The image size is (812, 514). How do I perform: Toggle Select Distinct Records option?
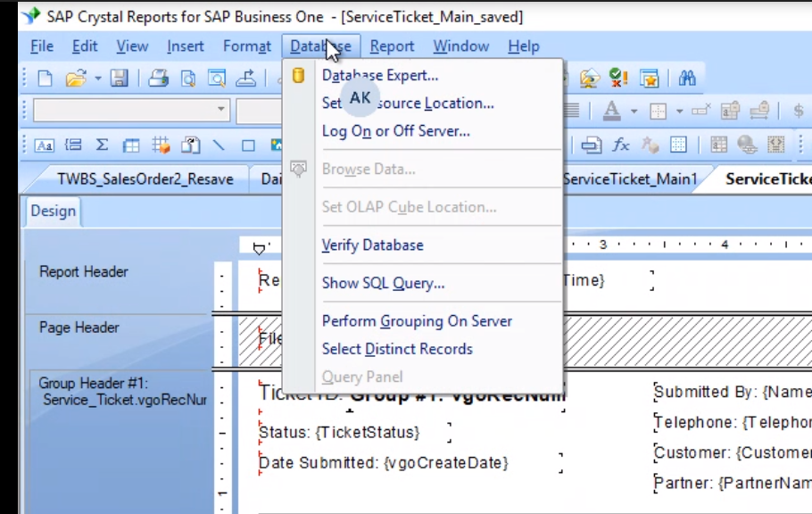397,349
